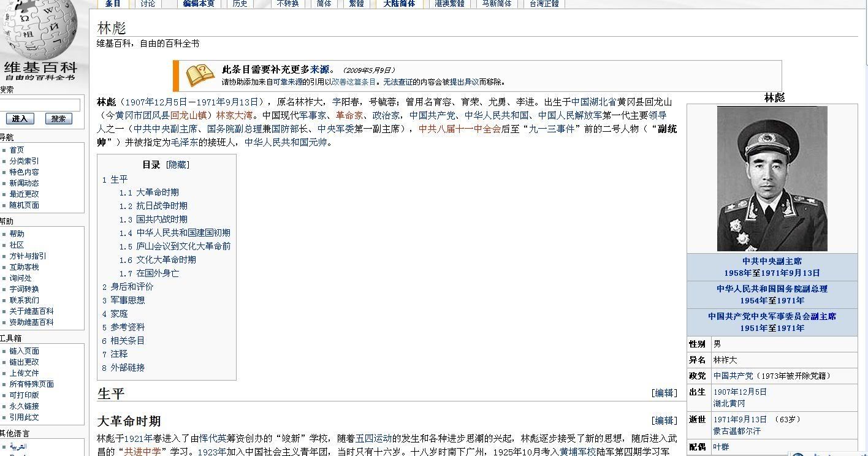868x456 pixels.
Task: Select the 港澳繁體 language variant tab
Action: (449, 4)
